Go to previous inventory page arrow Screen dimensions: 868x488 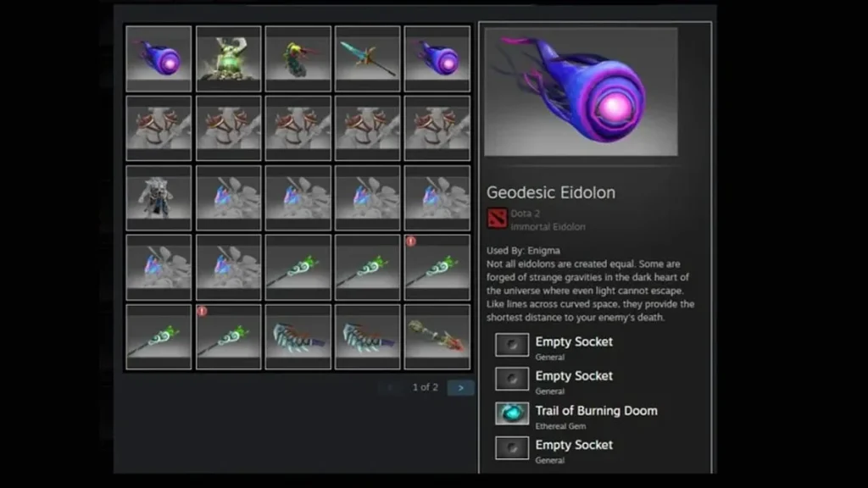[390, 388]
